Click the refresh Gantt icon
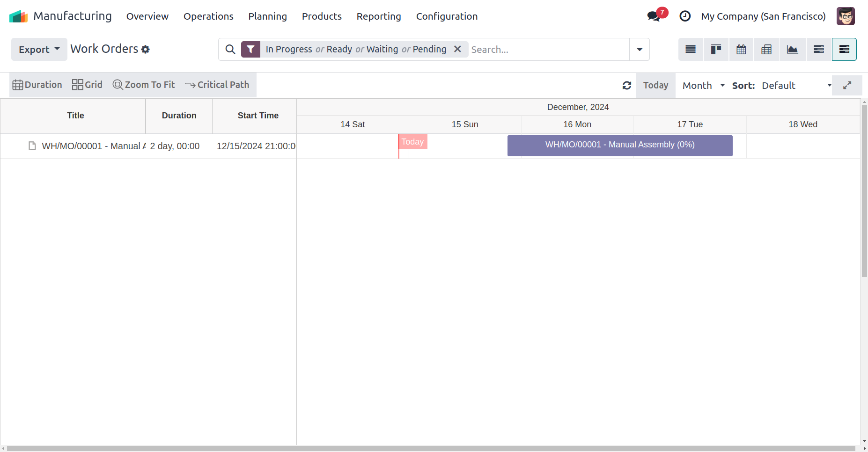Screen dimensions: 868x452 (x=626, y=85)
